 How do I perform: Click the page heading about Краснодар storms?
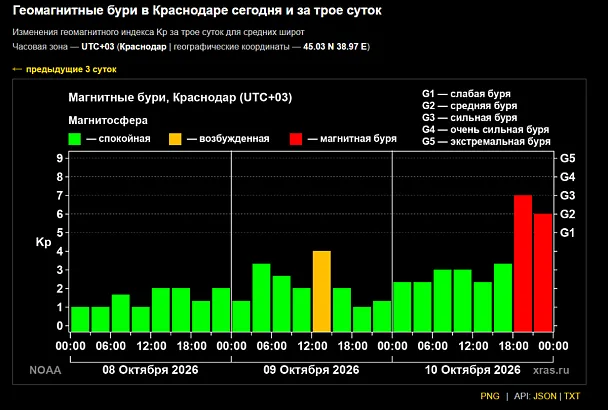(x=197, y=10)
